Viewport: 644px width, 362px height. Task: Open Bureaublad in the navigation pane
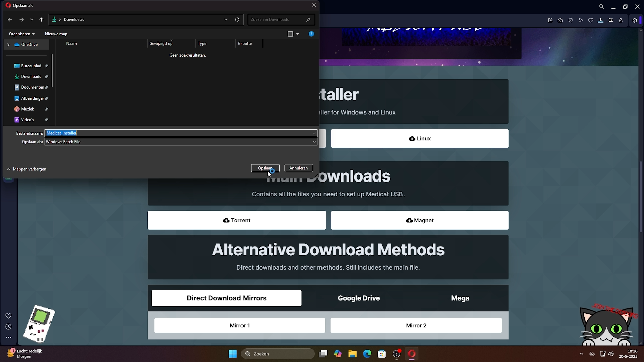pos(31,66)
